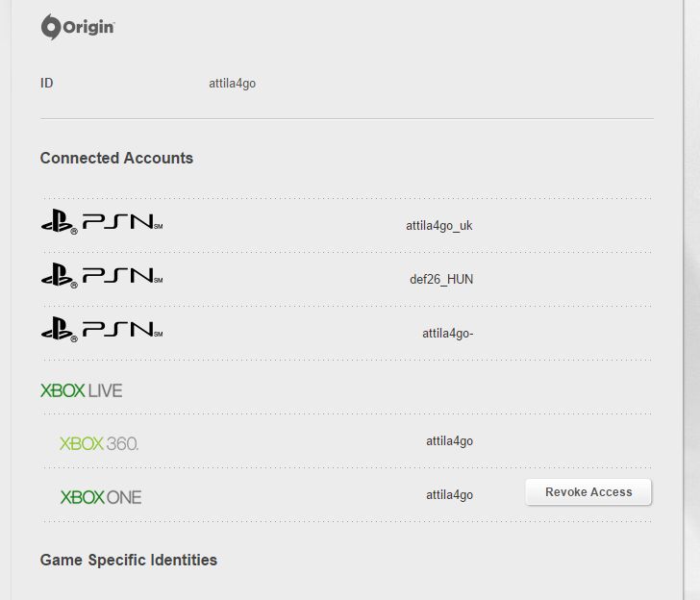Click the Game Specific Identities heading
The image size is (700, 600).
(129, 560)
